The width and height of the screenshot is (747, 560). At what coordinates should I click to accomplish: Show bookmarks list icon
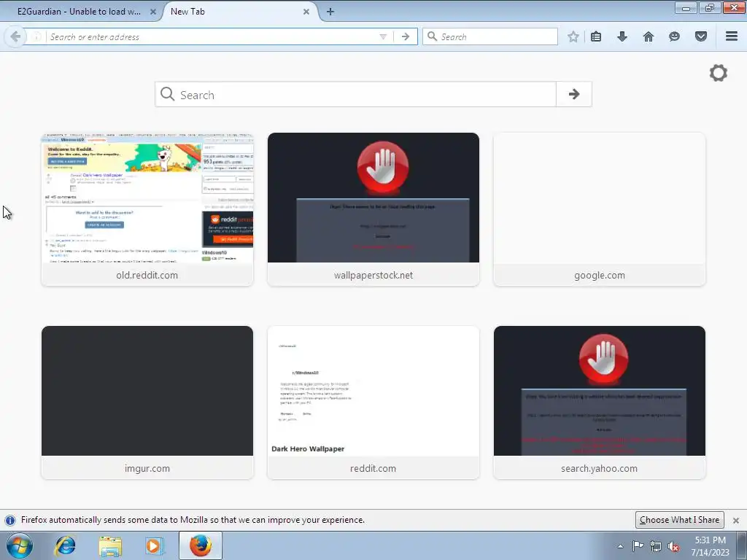click(596, 36)
